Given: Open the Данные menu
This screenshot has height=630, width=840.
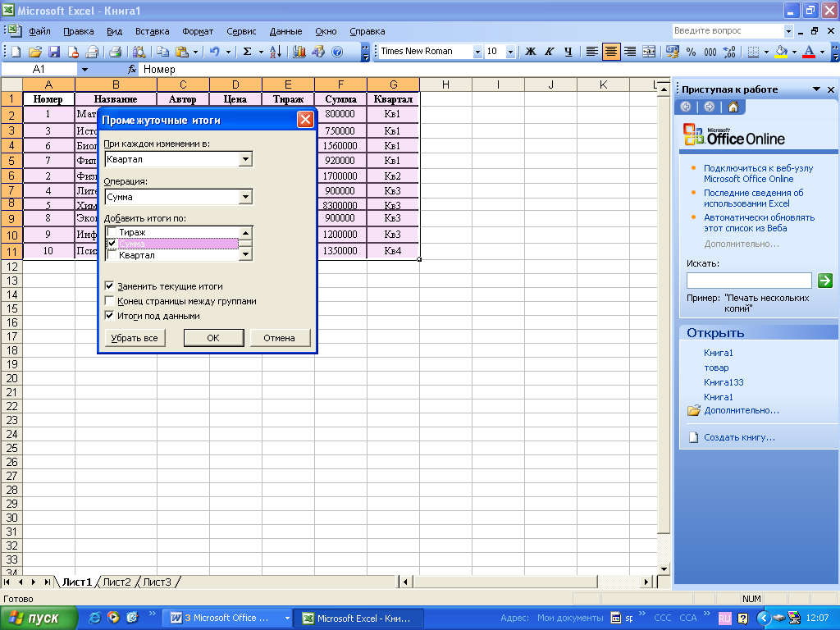Looking at the screenshot, I should coord(285,31).
